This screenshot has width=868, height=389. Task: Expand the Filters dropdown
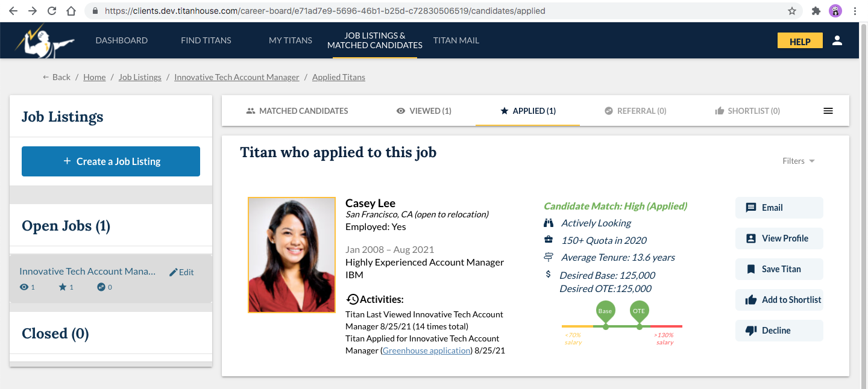(798, 161)
